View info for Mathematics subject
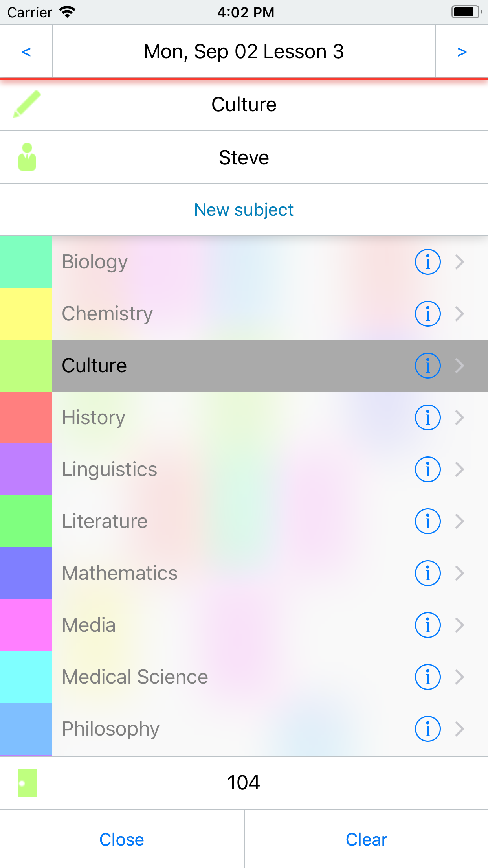The width and height of the screenshot is (488, 868). [x=427, y=573]
